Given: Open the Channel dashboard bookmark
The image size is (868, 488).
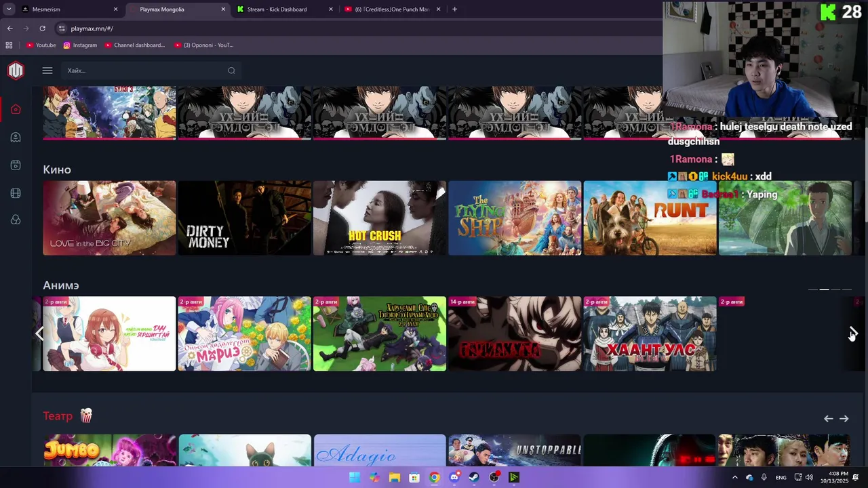Looking at the screenshot, I should (135, 45).
